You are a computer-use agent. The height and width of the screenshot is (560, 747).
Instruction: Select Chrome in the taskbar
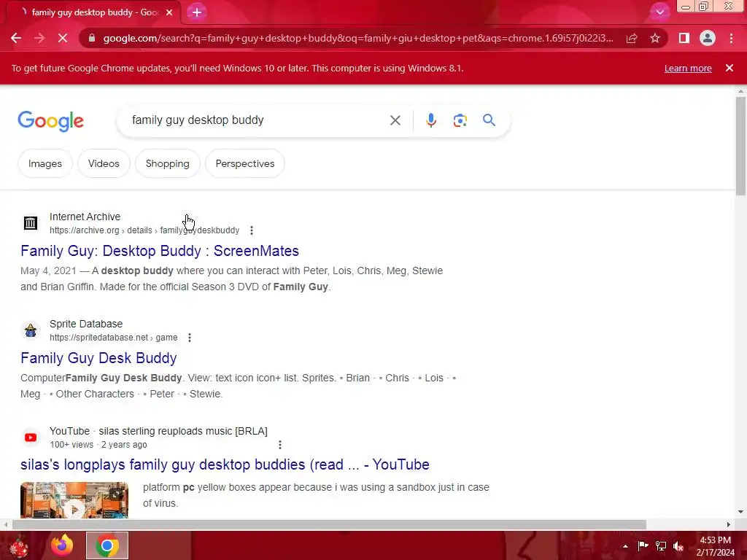click(107, 545)
